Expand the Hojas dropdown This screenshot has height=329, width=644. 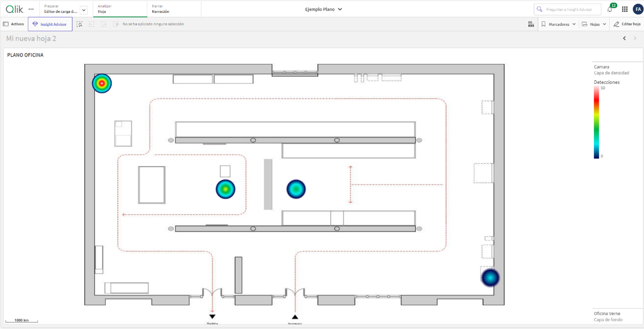click(x=594, y=24)
